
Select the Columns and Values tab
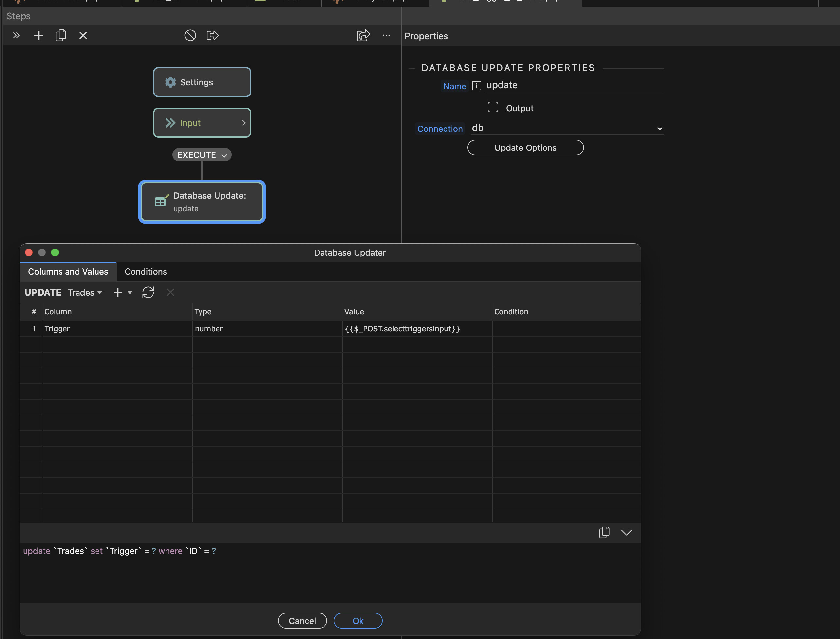click(x=68, y=271)
